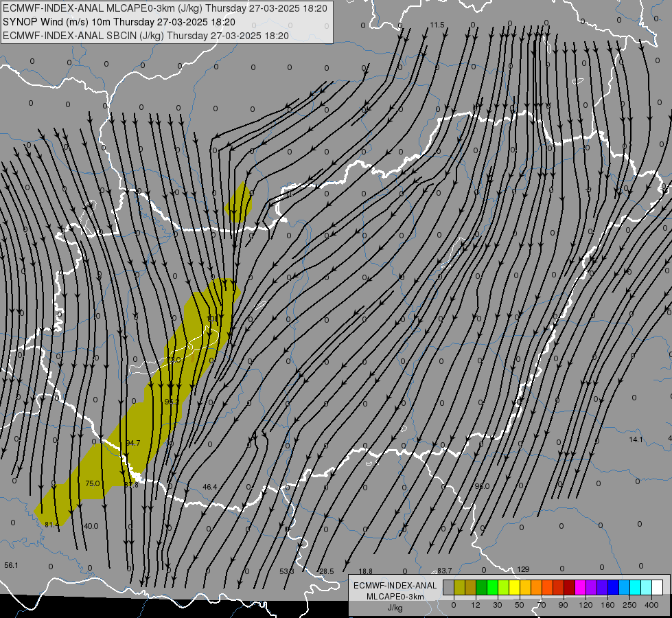
Task: Click the SYNOP Wind 10m title line
Action: click(119, 22)
